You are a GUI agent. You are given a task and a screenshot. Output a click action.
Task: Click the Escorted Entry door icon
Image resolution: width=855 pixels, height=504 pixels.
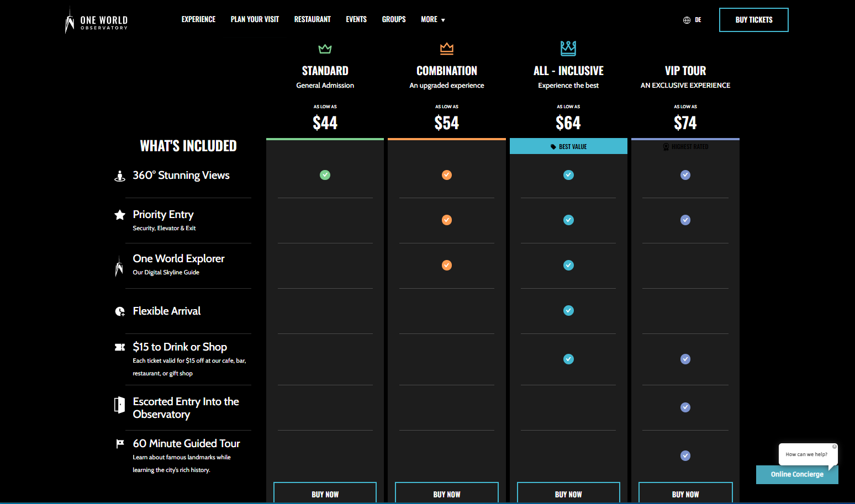(x=119, y=405)
